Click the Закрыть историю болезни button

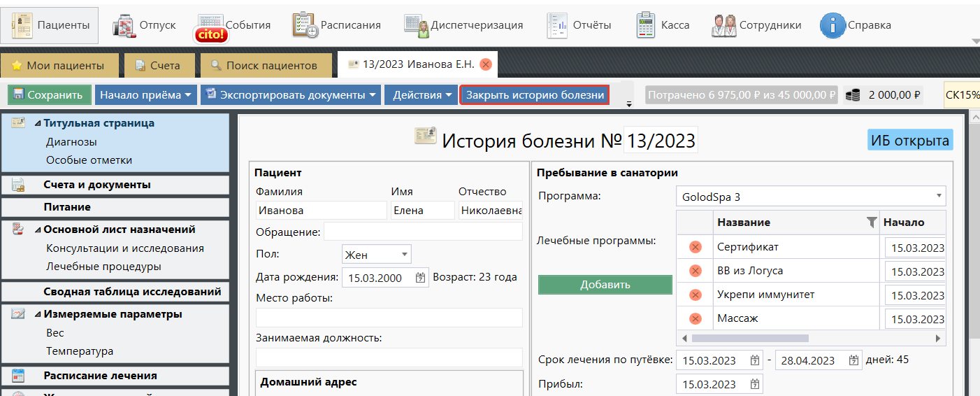point(535,95)
